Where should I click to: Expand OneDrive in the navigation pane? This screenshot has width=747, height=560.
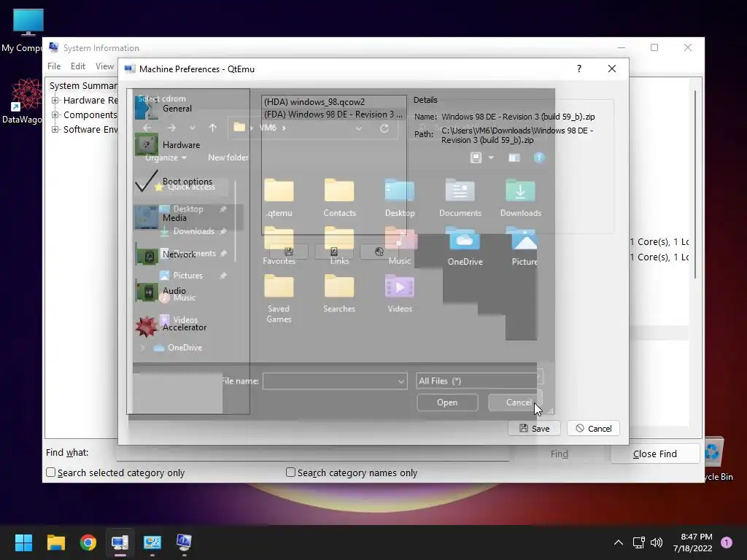click(142, 348)
